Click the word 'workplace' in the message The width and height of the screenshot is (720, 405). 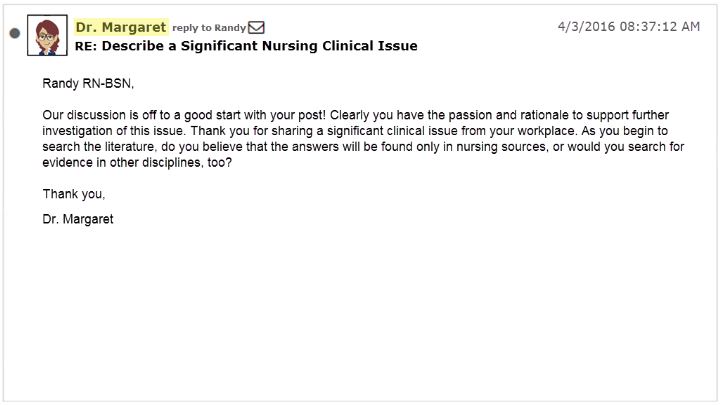click(546, 131)
